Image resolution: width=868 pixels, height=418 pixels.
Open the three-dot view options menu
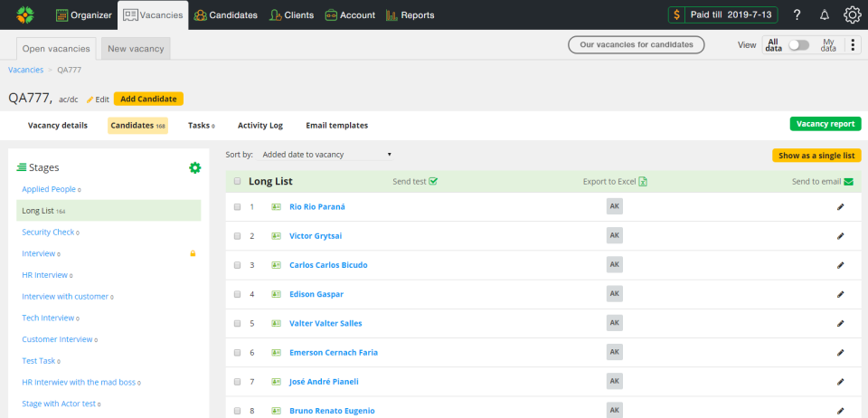click(x=853, y=45)
